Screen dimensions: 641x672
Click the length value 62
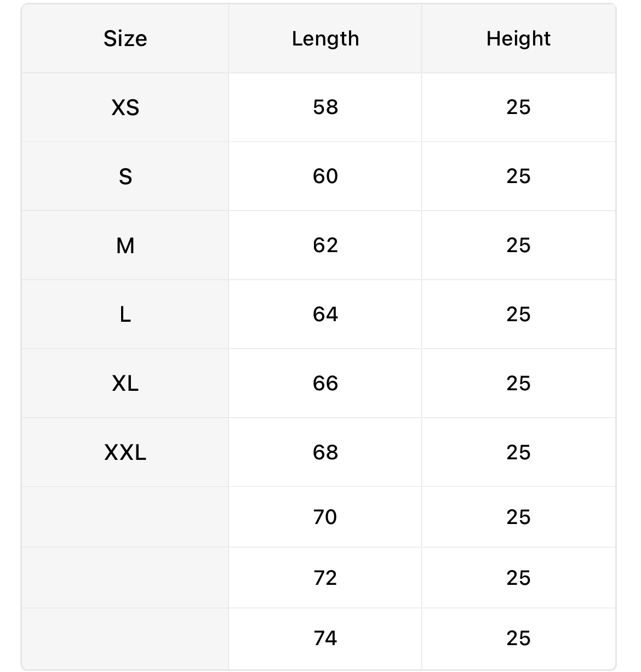(325, 246)
